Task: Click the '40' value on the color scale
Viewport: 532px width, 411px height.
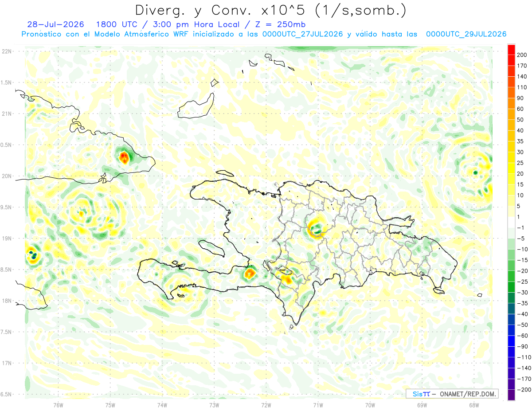Action: point(520,130)
